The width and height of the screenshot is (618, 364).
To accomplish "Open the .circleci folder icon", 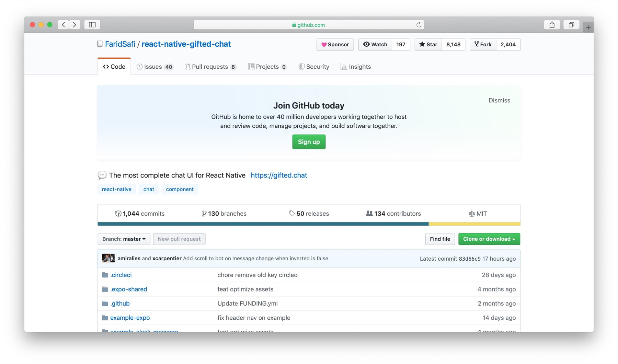I will click(105, 275).
